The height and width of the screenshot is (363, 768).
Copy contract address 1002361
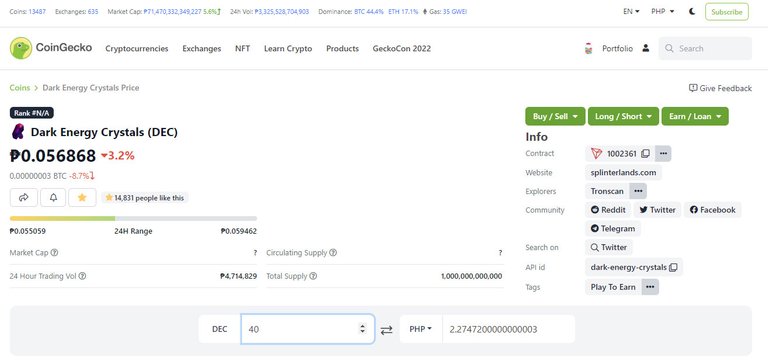pos(646,153)
